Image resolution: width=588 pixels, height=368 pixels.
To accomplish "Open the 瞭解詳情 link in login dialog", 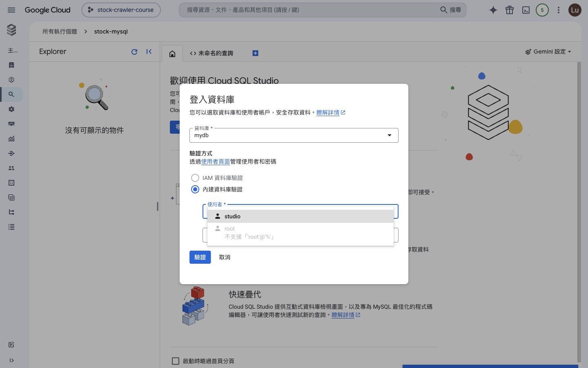I will [x=331, y=112].
